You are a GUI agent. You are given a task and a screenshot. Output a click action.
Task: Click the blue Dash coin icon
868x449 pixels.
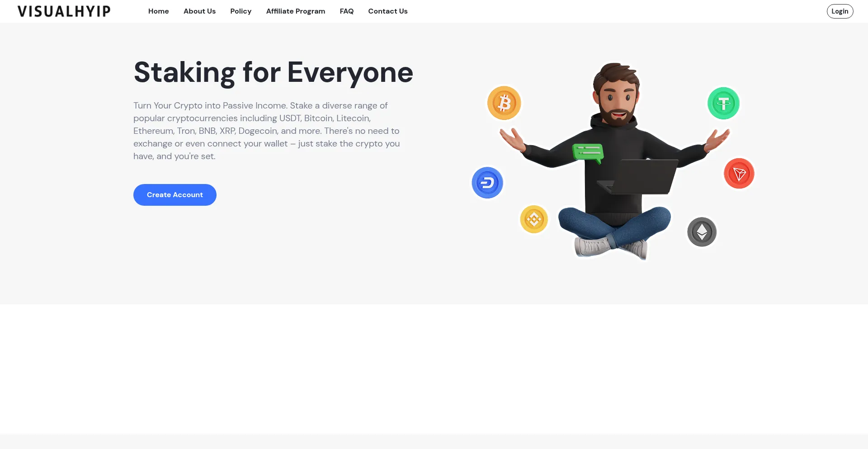click(487, 183)
